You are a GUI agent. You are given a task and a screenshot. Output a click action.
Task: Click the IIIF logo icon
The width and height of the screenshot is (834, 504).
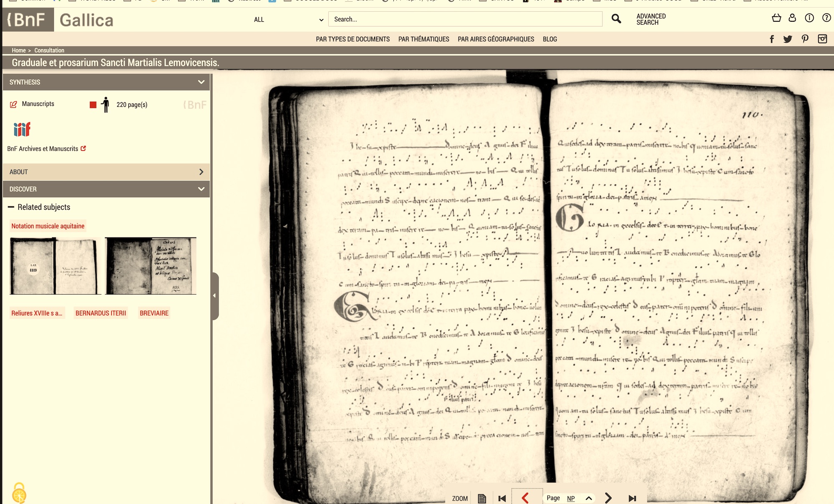(x=22, y=129)
